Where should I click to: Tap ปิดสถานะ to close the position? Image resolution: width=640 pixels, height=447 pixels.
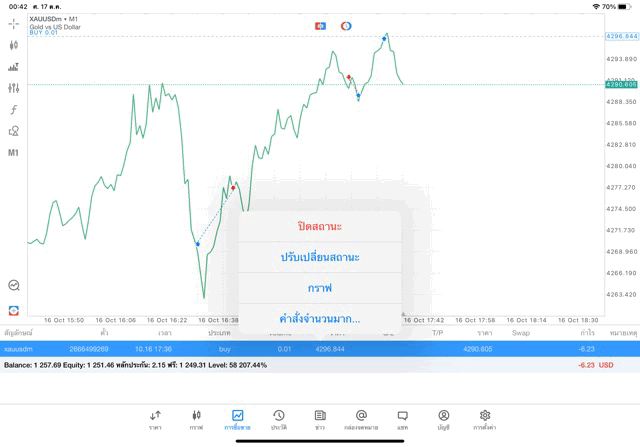pyautogui.click(x=320, y=226)
